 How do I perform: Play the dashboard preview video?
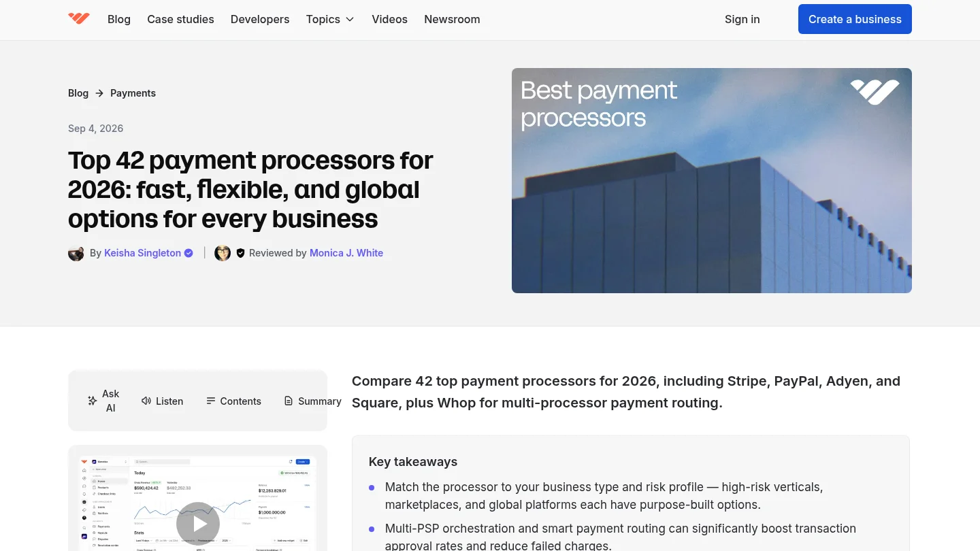pyautogui.click(x=198, y=524)
